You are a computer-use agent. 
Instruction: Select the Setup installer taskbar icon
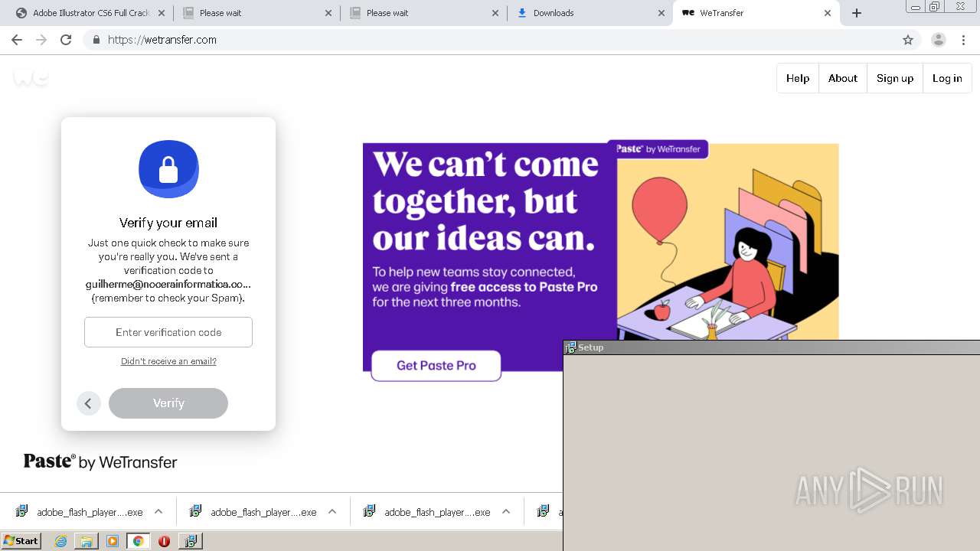coord(190,541)
